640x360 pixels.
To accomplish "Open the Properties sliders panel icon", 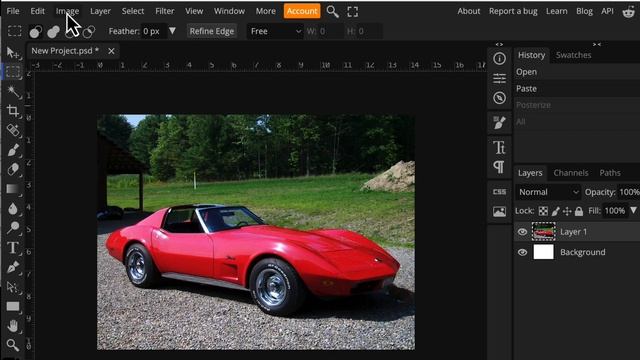I will coord(499,78).
